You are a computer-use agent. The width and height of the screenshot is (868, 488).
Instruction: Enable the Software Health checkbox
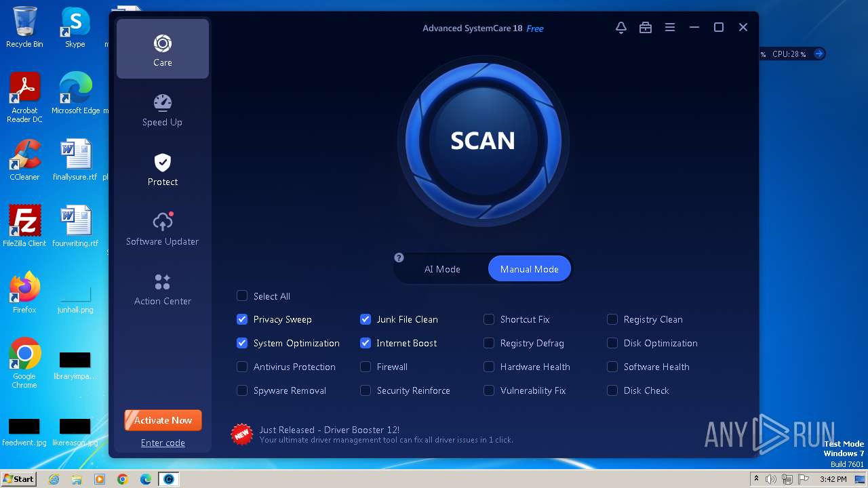612,366
